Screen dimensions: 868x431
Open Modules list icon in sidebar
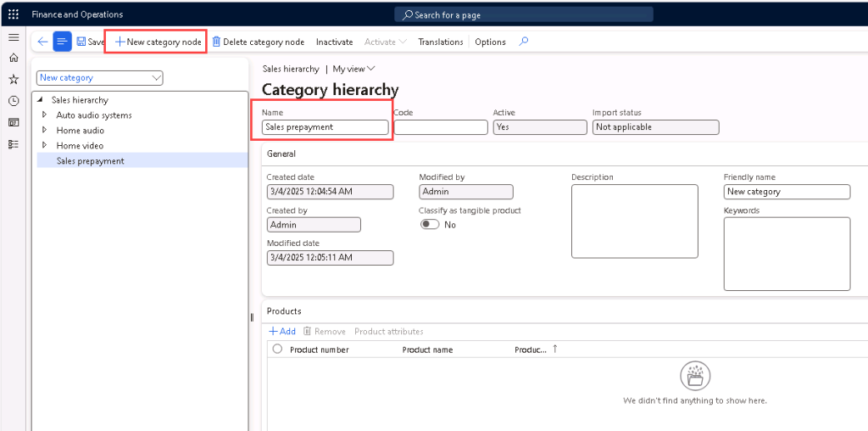point(13,144)
